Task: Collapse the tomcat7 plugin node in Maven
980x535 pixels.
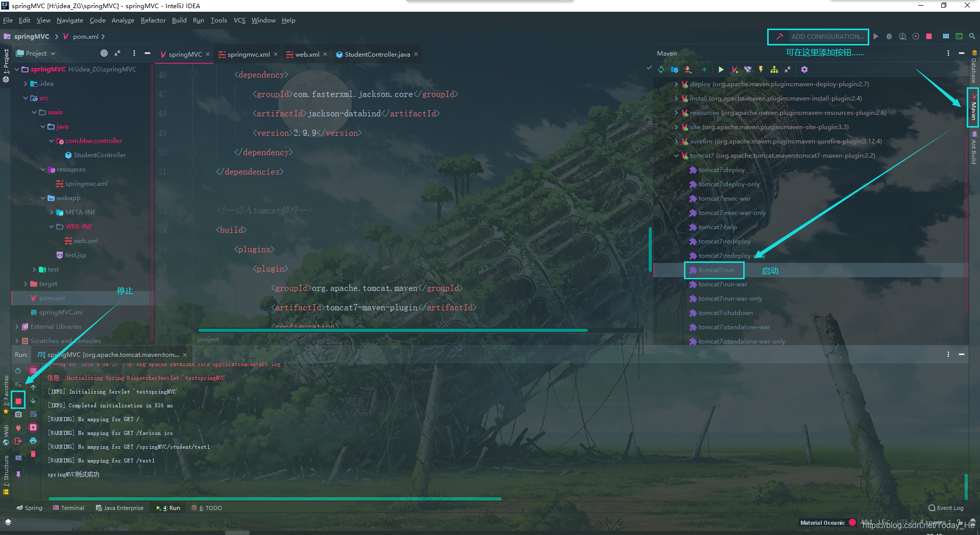Action: 676,156
